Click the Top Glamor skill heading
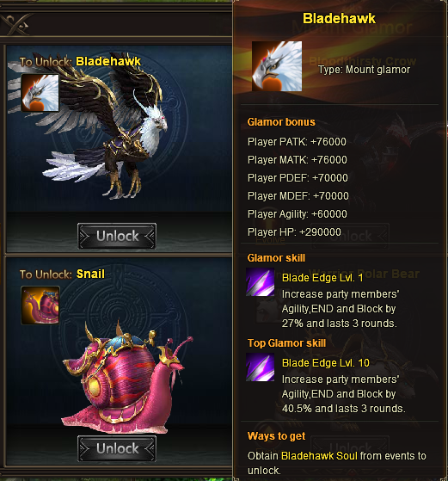This screenshot has width=448, height=481. click(x=286, y=343)
